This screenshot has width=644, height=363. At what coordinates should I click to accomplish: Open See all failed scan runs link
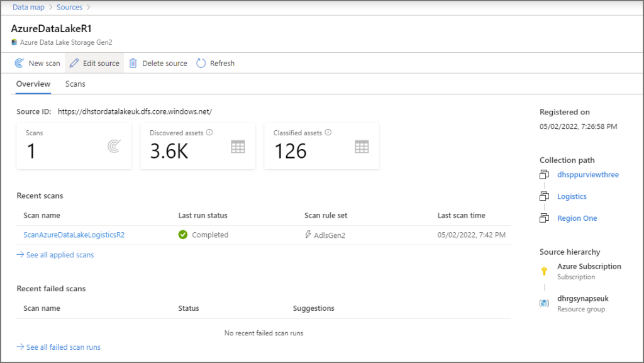[x=64, y=347]
